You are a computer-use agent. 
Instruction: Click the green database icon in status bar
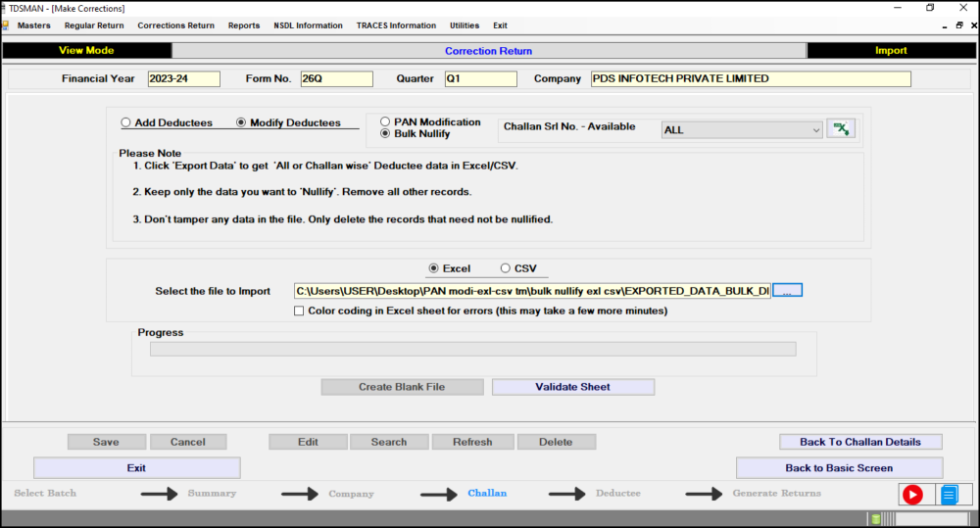(875, 518)
